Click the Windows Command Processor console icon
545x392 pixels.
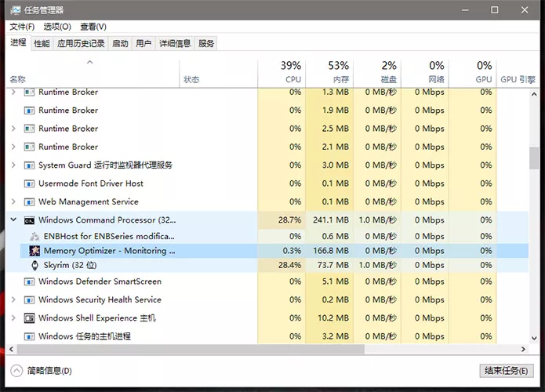pos(29,220)
